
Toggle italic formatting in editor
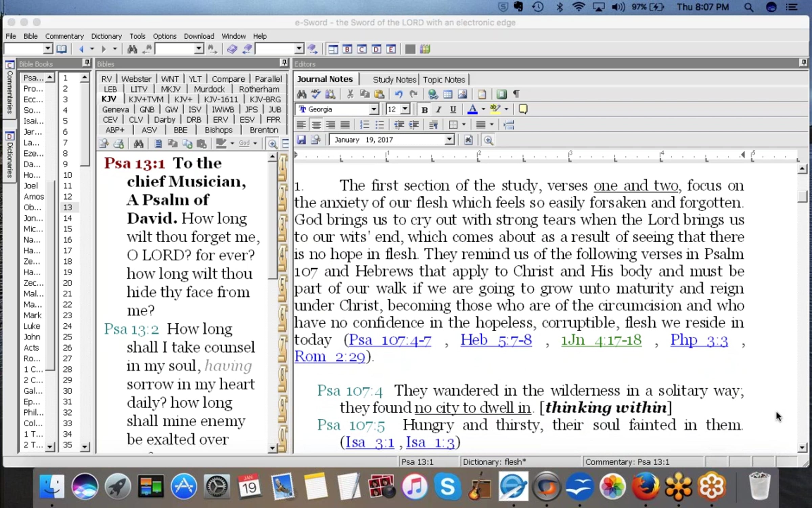(x=439, y=109)
